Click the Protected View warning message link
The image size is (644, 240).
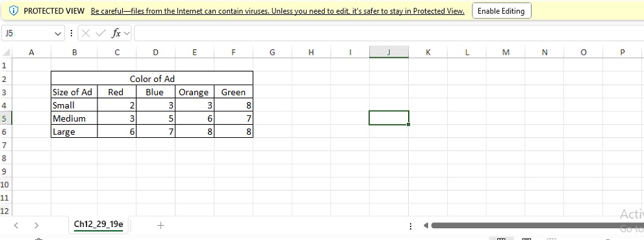coord(277,11)
